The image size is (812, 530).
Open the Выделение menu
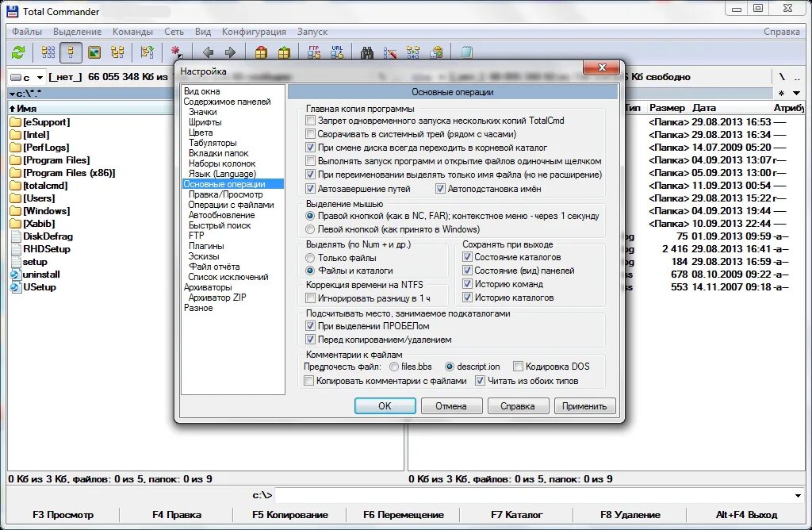(78, 32)
